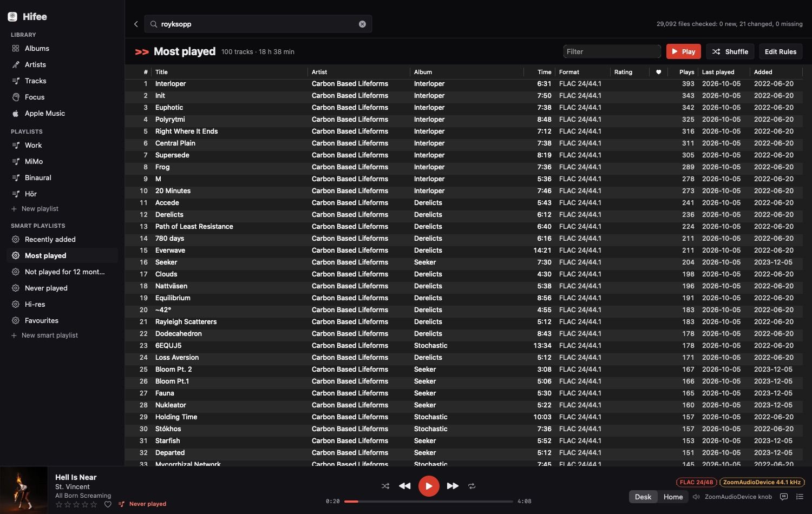Open the Favourites smart playlist
Image resolution: width=812 pixels, height=514 pixels.
tap(41, 320)
